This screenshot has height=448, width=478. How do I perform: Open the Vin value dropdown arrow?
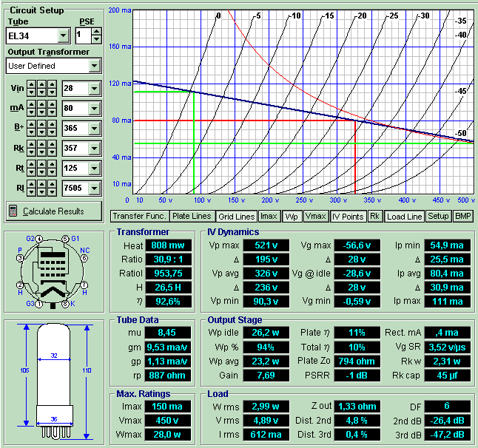click(x=93, y=89)
